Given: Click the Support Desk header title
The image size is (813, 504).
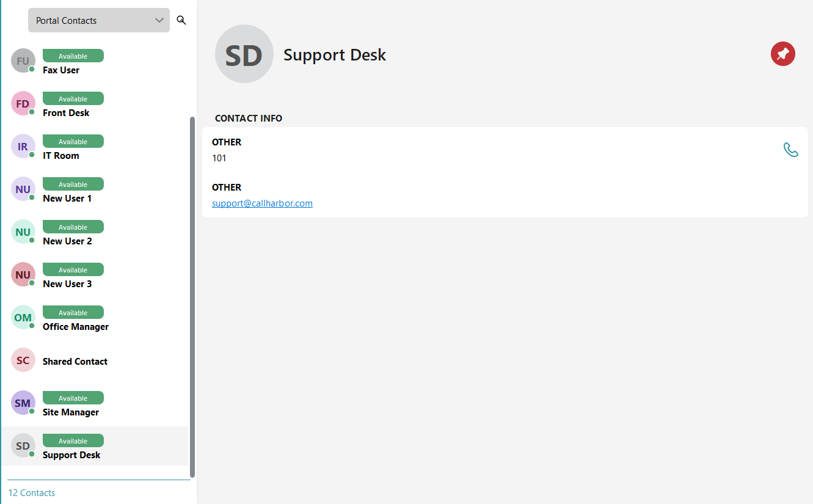Looking at the screenshot, I should click(x=335, y=54).
